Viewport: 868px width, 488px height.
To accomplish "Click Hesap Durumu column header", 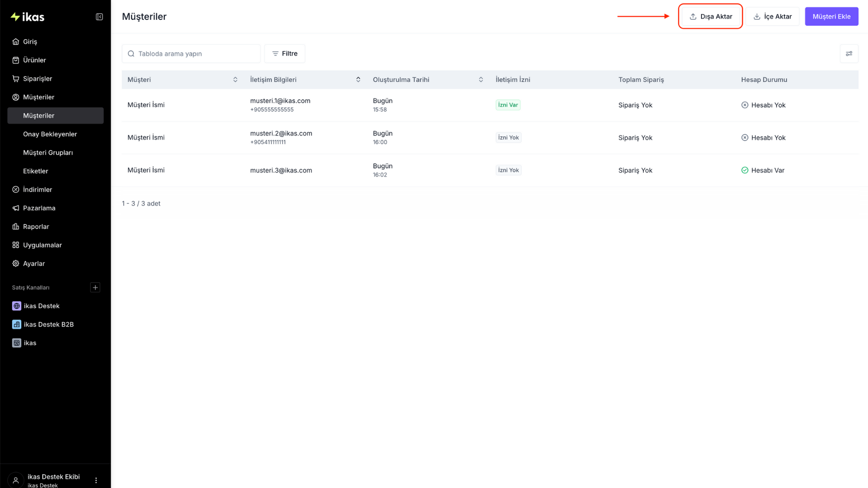I will point(764,80).
